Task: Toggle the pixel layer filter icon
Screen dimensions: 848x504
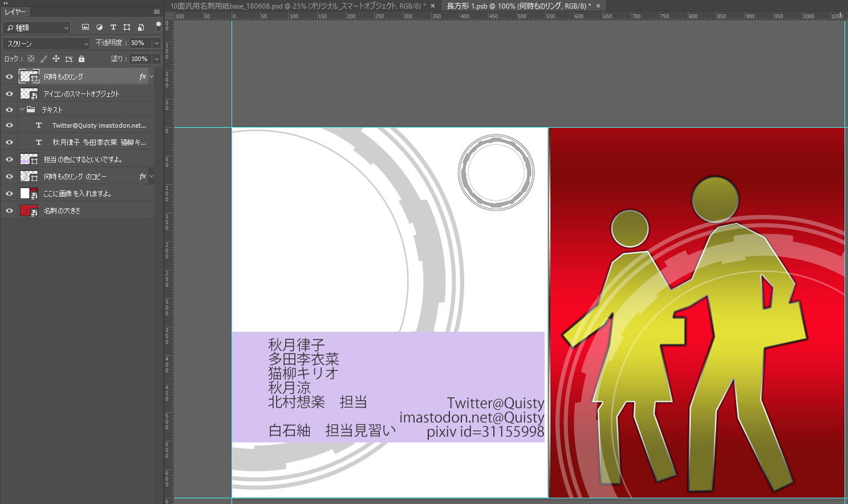Action: click(86, 27)
